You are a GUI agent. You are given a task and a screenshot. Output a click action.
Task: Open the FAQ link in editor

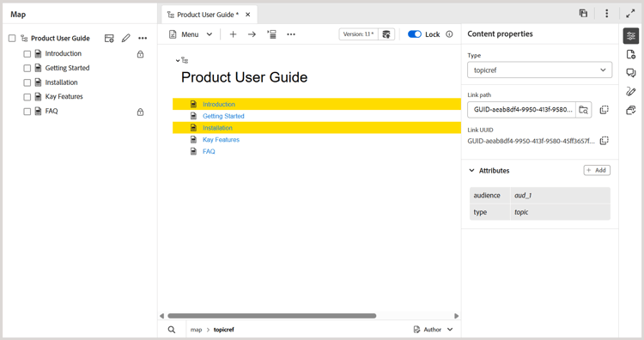pos(209,151)
